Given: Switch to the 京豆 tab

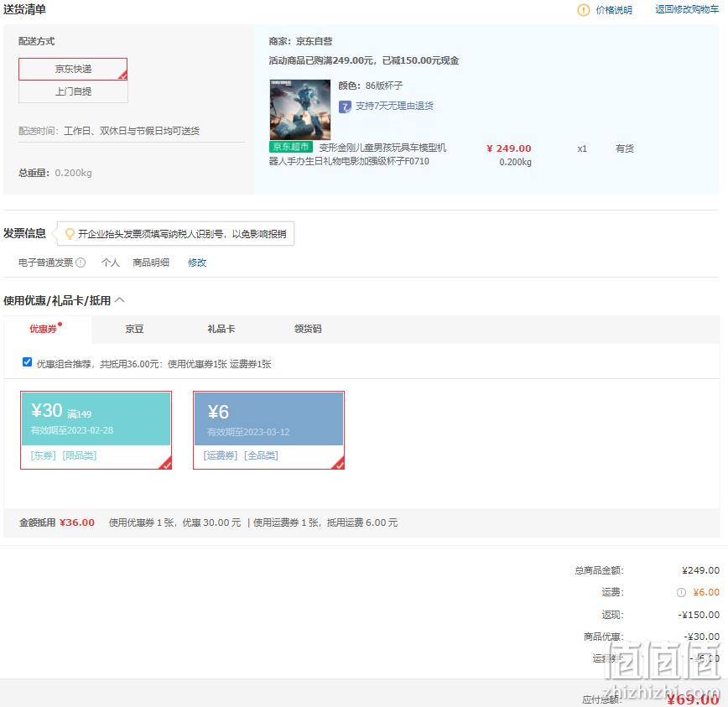Looking at the screenshot, I should point(134,329).
